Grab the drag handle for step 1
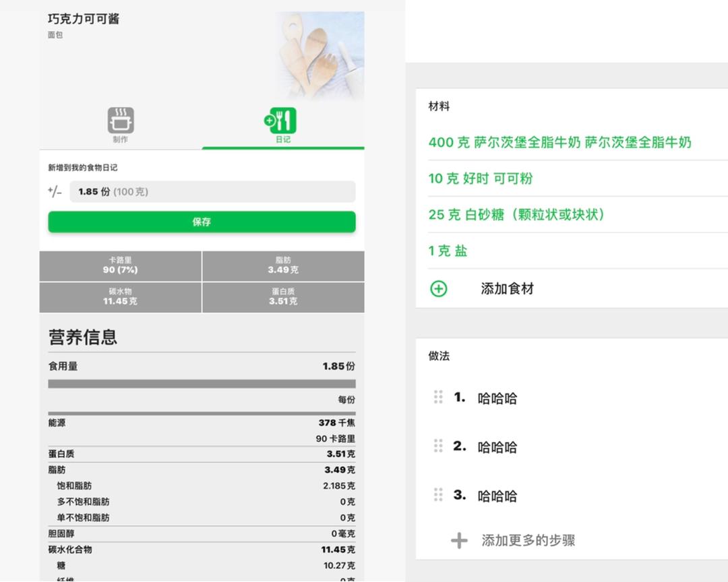 438,397
